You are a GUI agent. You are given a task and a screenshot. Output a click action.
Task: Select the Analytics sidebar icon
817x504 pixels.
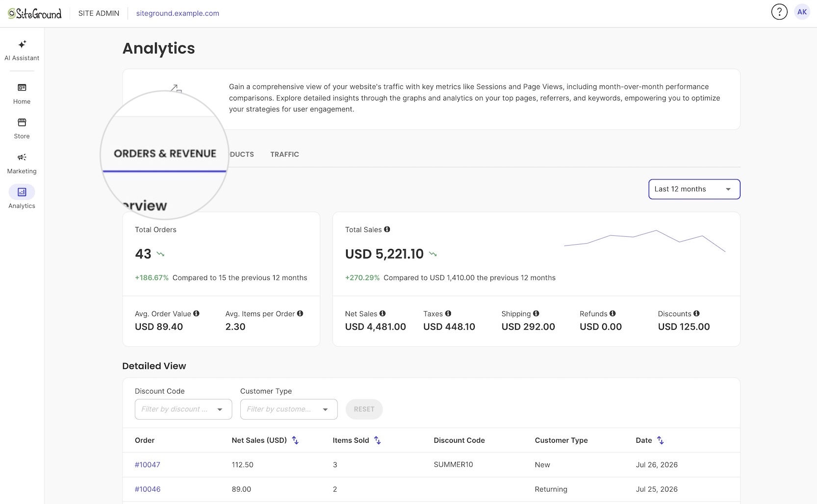[x=22, y=192]
